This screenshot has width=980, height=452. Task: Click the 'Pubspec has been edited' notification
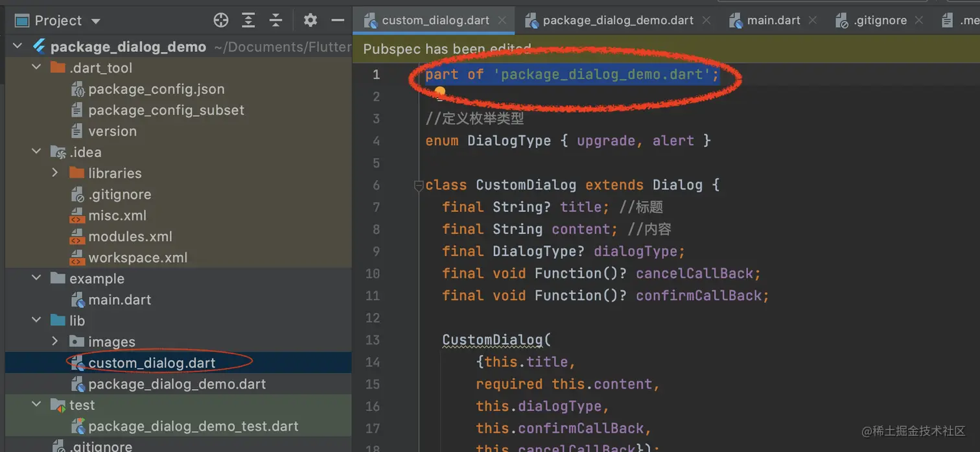(x=447, y=49)
